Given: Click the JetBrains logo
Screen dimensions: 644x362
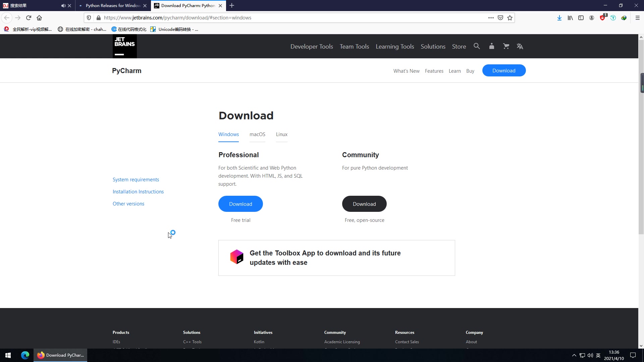Looking at the screenshot, I should click(124, 46).
